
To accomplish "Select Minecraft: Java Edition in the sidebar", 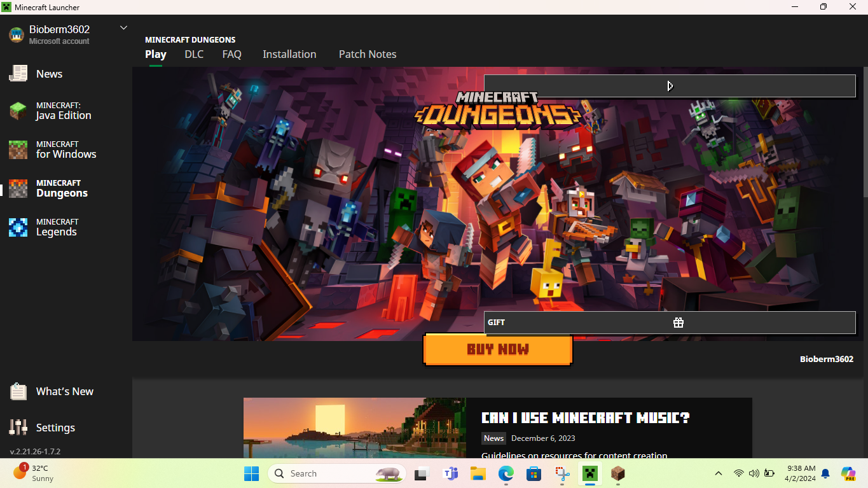I will click(x=51, y=111).
